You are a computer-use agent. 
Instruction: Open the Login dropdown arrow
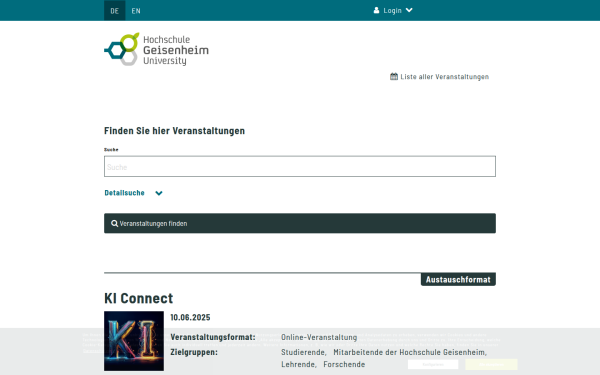[x=409, y=10]
